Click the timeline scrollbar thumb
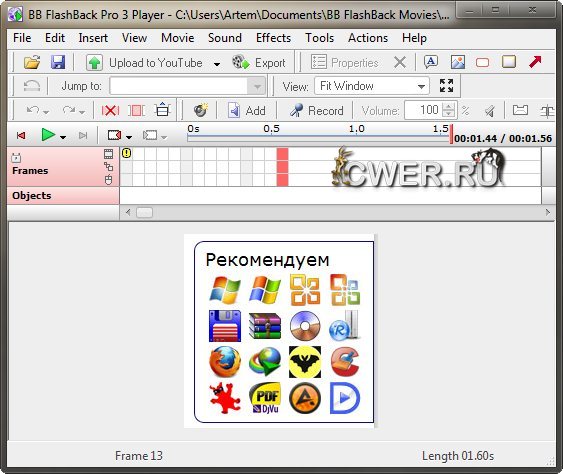Screen dimensions: 563x474 coord(144,212)
